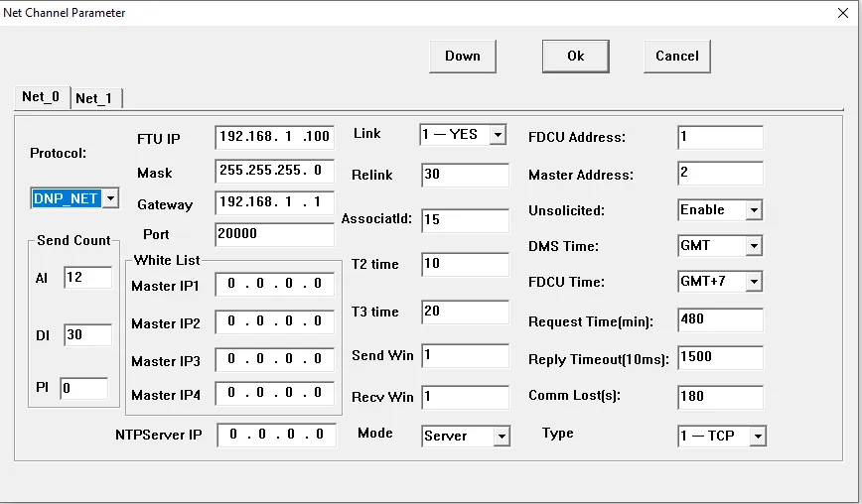Select the Master IP2 field
The image size is (862, 504).
pos(274,321)
